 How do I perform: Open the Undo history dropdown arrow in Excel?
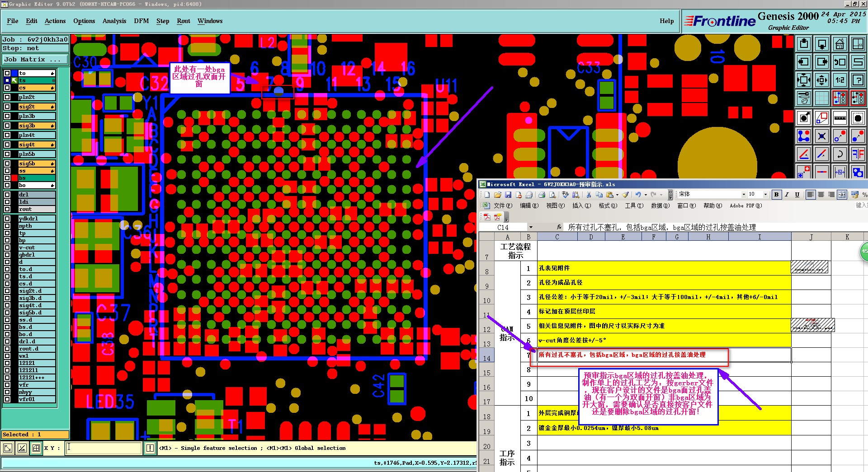[x=646, y=195]
